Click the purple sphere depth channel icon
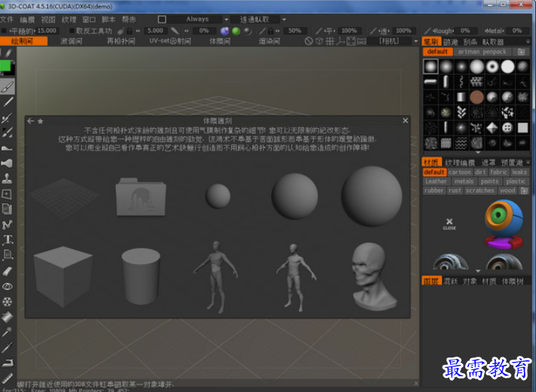The image size is (536, 392). (x=224, y=31)
